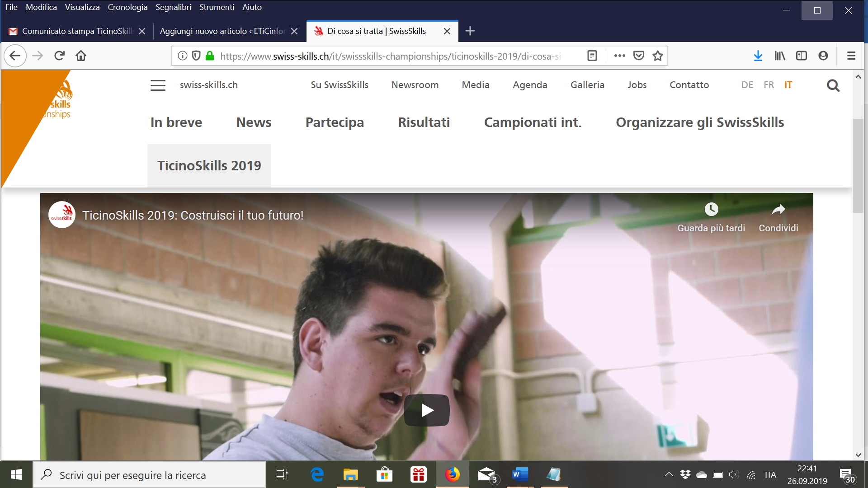Open the Strumenti menu
The height and width of the screenshot is (488, 868).
217,7
